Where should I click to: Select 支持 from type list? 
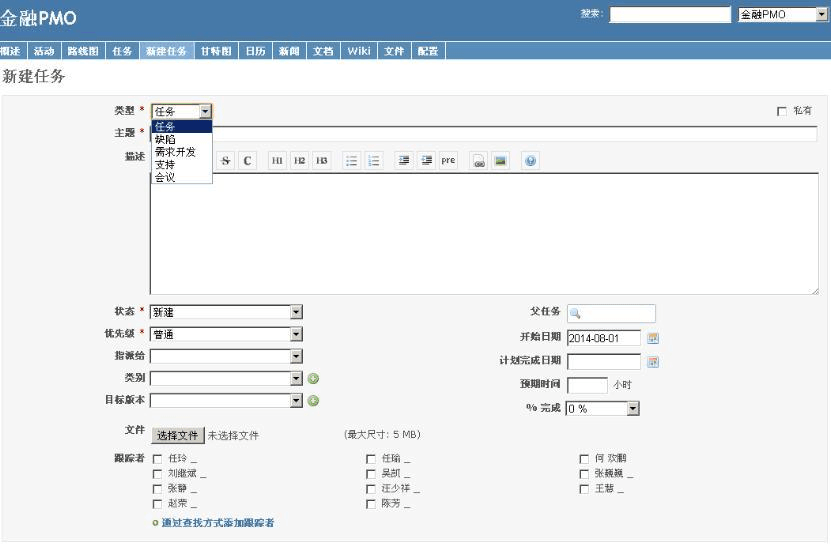click(182, 165)
